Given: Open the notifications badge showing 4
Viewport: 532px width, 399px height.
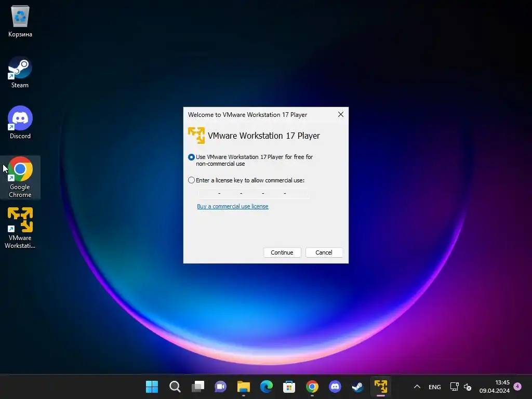Looking at the screenshot, I should coord(517,386).
